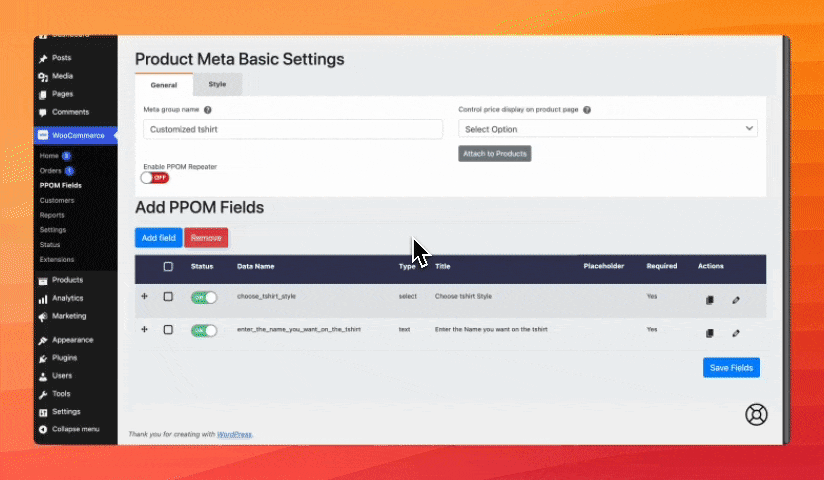This screenshot has width=824, height=480.
Task: Click the Appearance paintbrush icon
Action: pyautogui.click(x=43, y=341)
